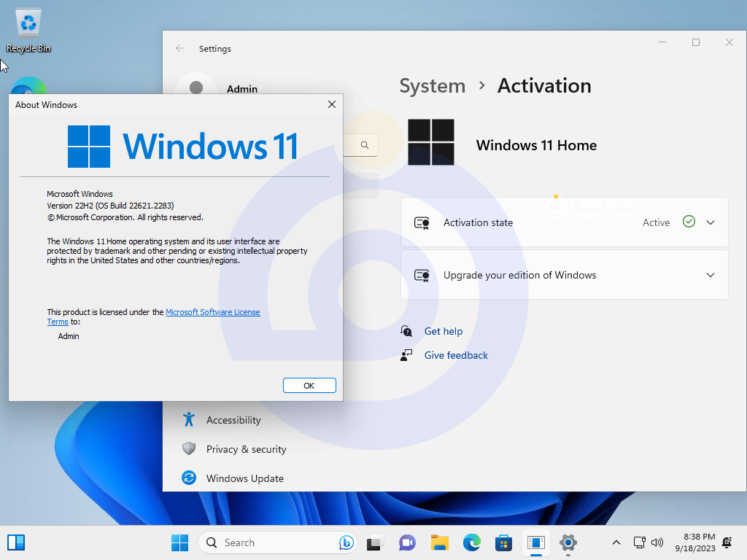This screenshot has height=560, width=747.
Task: Click the Bing chat icon in search
Action: [x=347, y=542]
